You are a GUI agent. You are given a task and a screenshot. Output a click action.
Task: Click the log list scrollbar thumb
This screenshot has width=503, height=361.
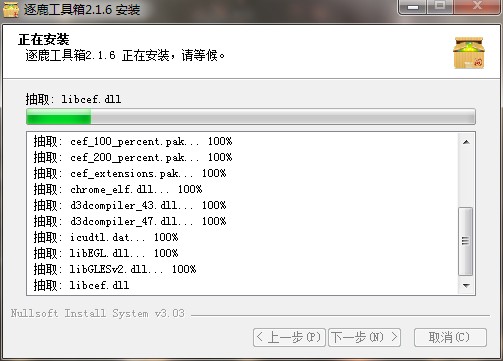(466, 241)
